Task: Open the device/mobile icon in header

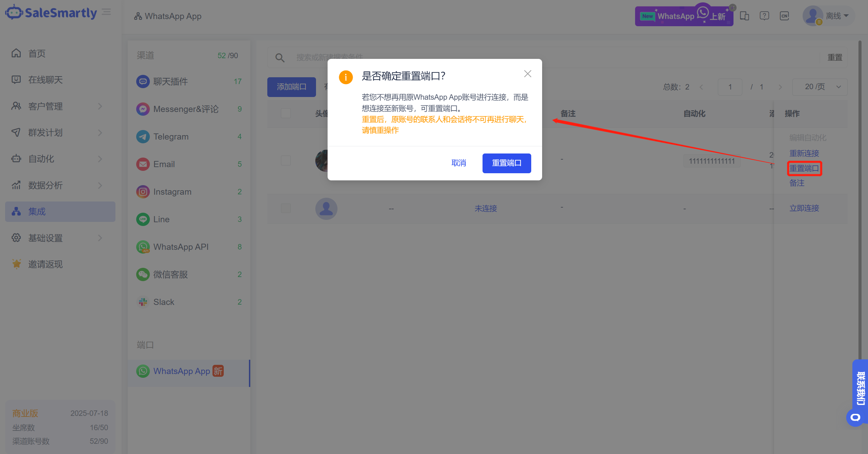Action: (744, 16)
